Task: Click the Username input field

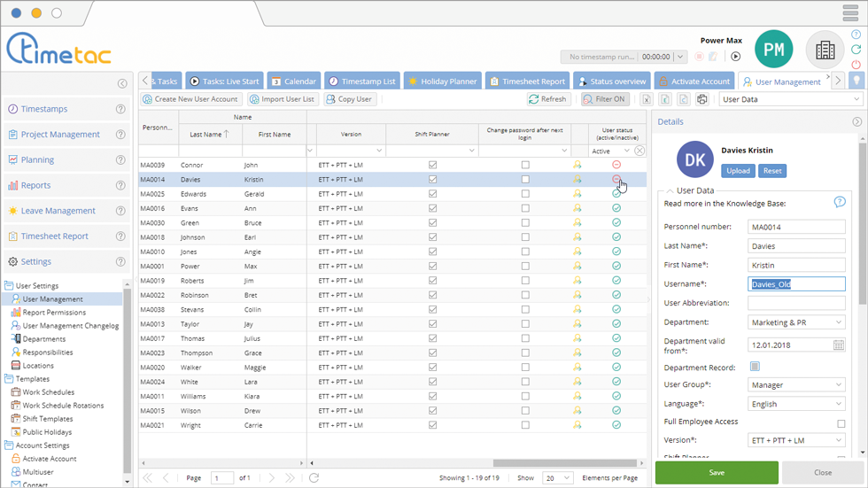Action: [796, 284]
